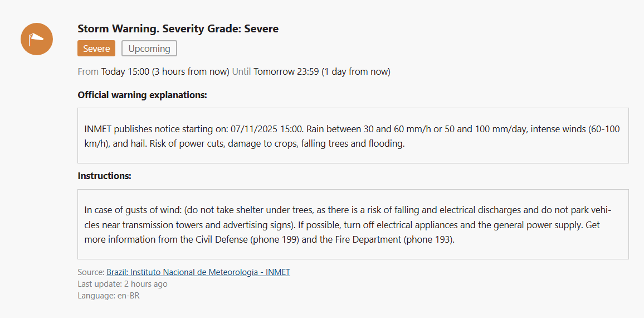The height and width of the screenshot is (318, 644).
Task: Click the orange Severe severity badge
Action: 96,49
